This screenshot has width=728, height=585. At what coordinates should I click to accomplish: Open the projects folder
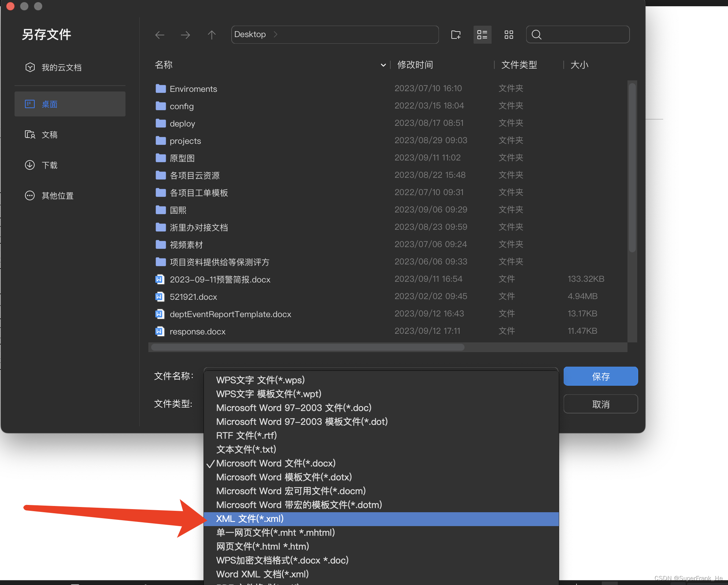185,141
